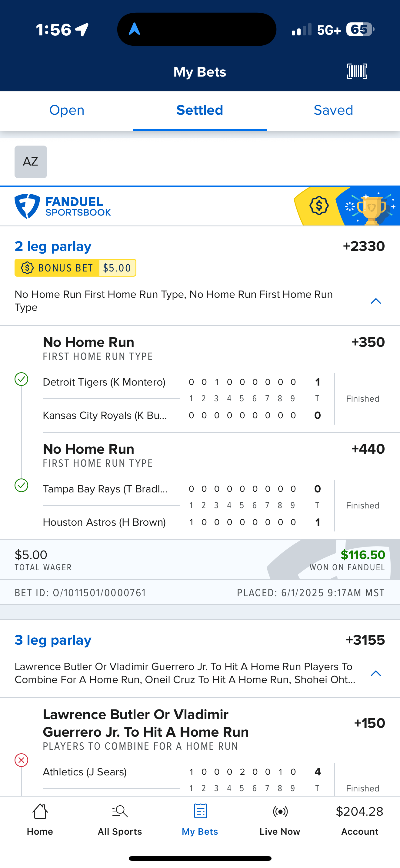The image size is (400, 868).
Task: Tap the barcode scanner icon
Action: click(357, 71)
